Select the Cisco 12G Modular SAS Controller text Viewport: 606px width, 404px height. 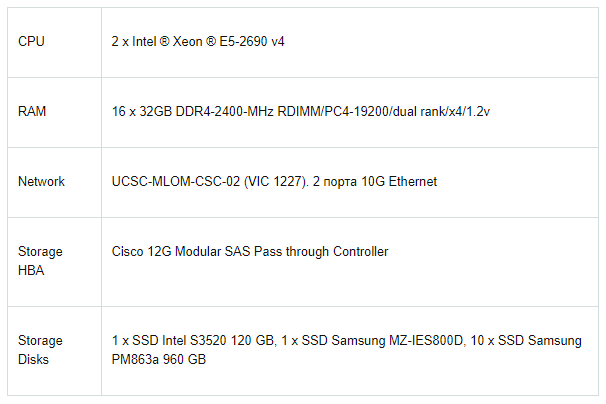click(x=250, y=251)
